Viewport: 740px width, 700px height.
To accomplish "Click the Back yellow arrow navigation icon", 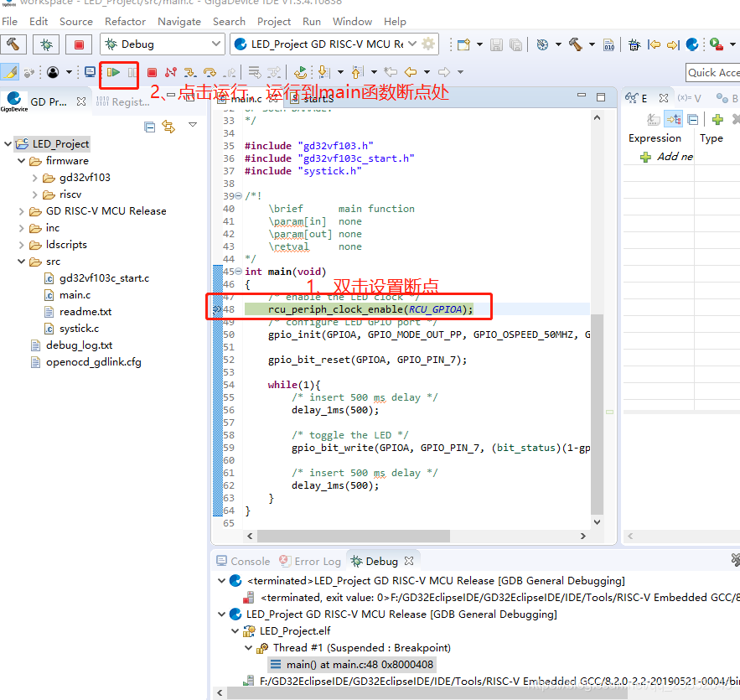I will pos(411,72).
